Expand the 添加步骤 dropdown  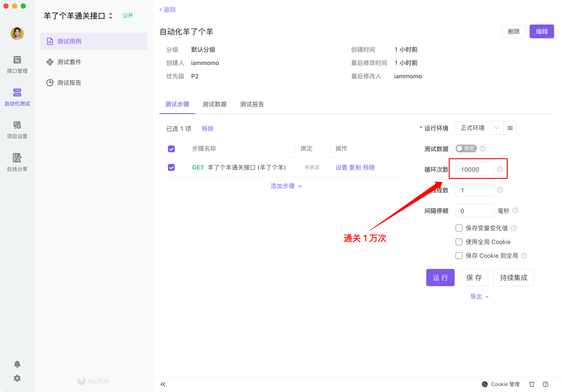pyautogui.click(x=286, y=186)
